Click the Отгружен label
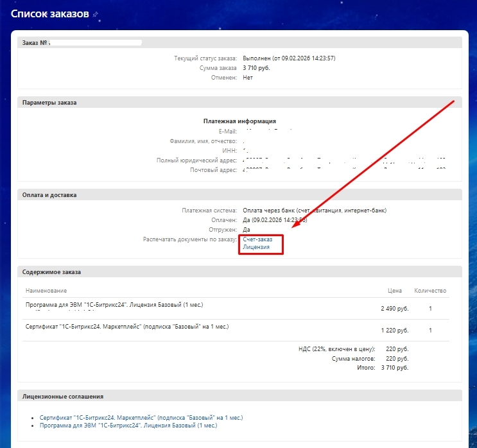 (223, 230)
